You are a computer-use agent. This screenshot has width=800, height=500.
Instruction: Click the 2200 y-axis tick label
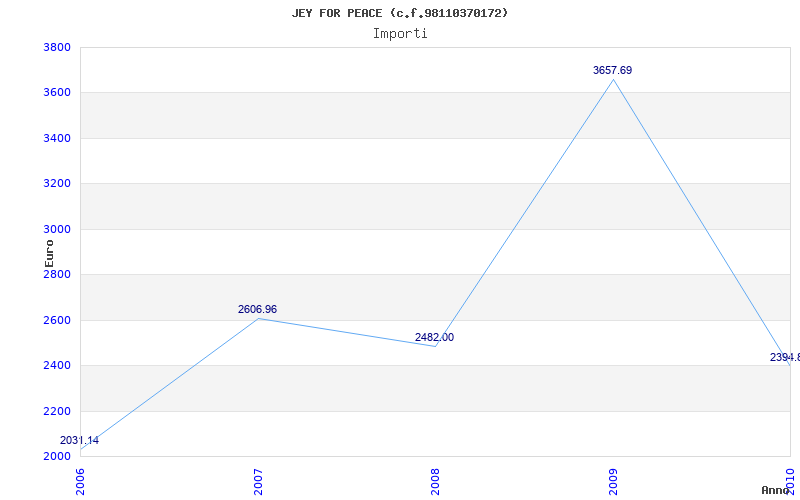57,411
